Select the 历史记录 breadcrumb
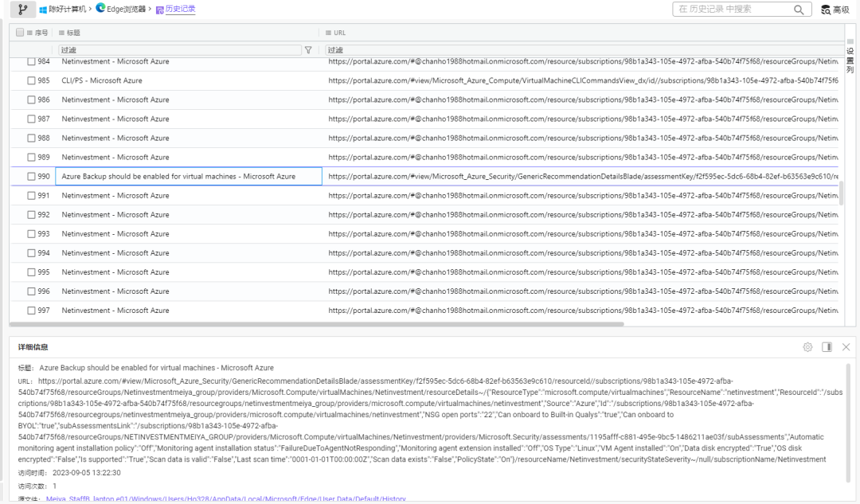The image size is (860, 504). tap(181, 9)
